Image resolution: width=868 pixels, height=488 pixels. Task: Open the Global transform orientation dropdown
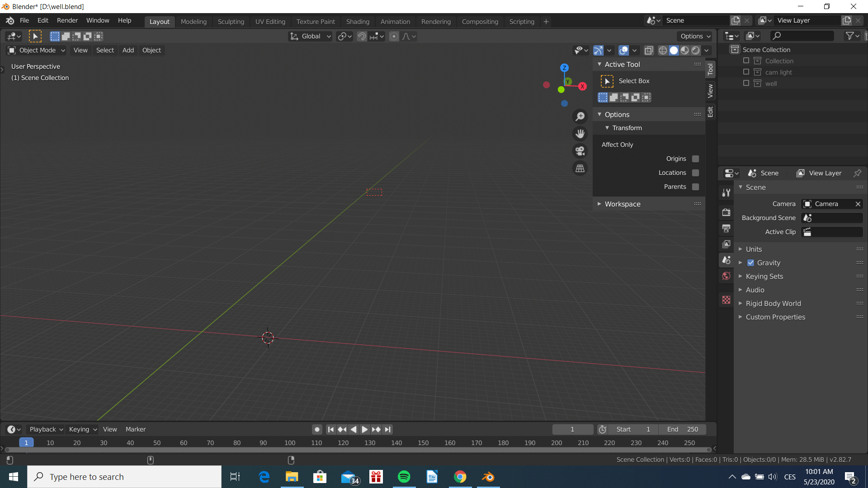click(x=310, y=36)
